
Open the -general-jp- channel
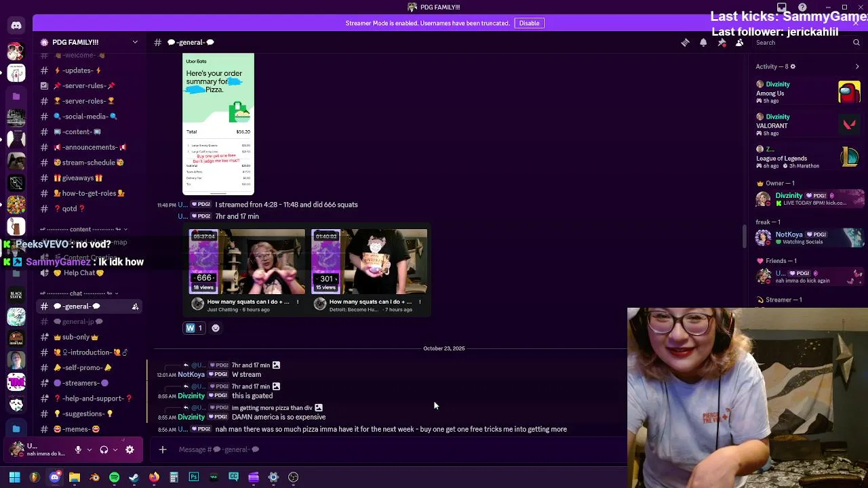[90, 322]
